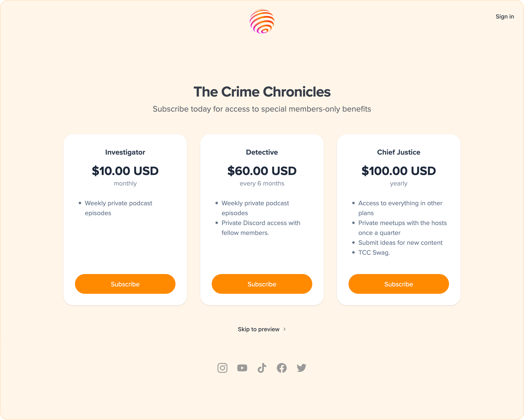
Task: Subscribe to the Chief Justice plan
Action: [x=398, y=284]
